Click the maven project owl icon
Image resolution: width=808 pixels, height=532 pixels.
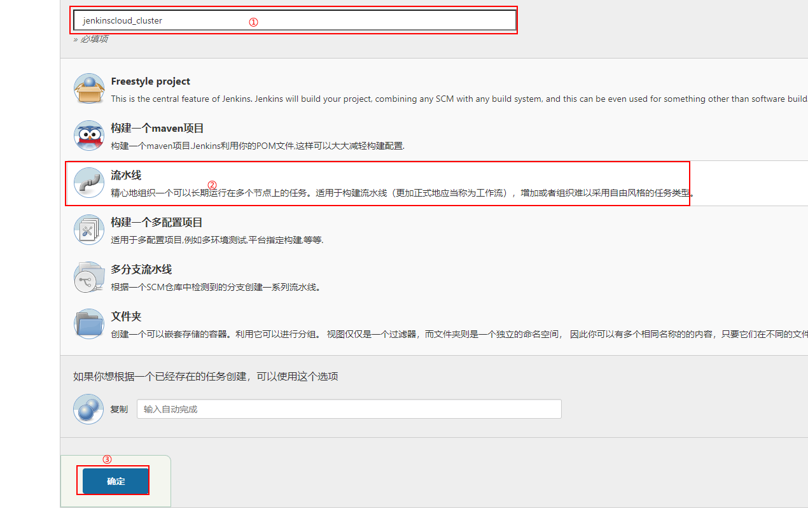click(88, 136)
